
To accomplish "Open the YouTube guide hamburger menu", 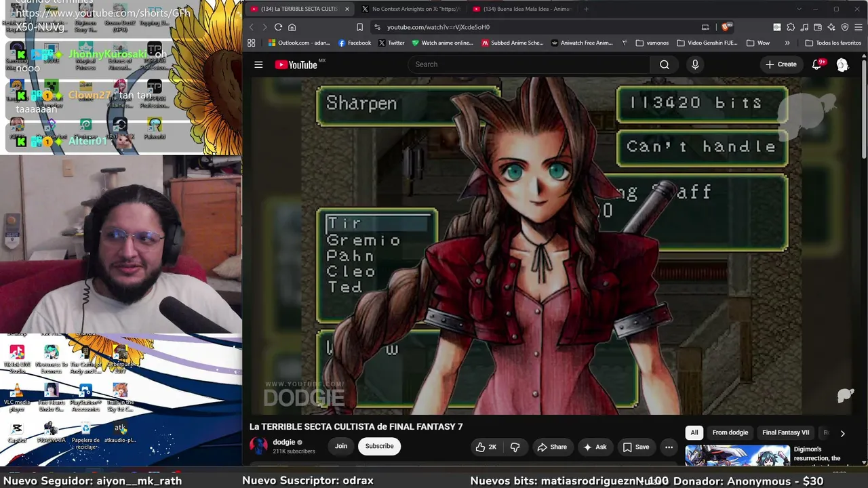I will (258, 64).
